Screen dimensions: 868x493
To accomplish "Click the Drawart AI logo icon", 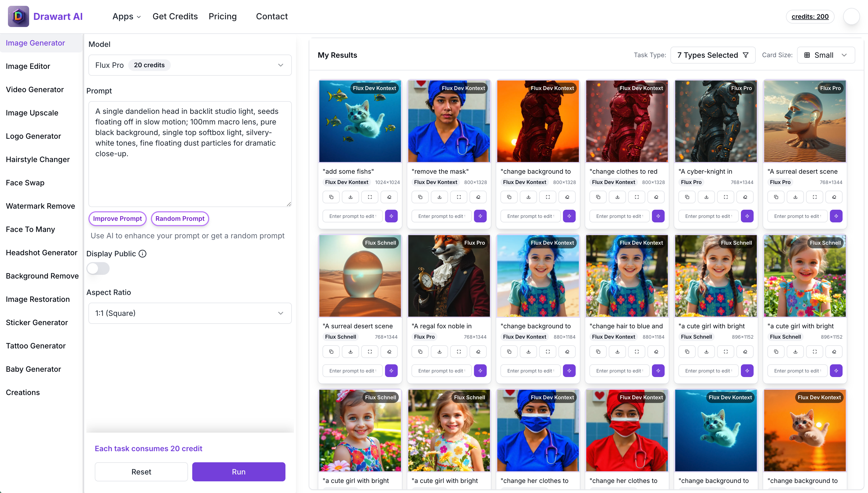I will (x=19, y=16).
